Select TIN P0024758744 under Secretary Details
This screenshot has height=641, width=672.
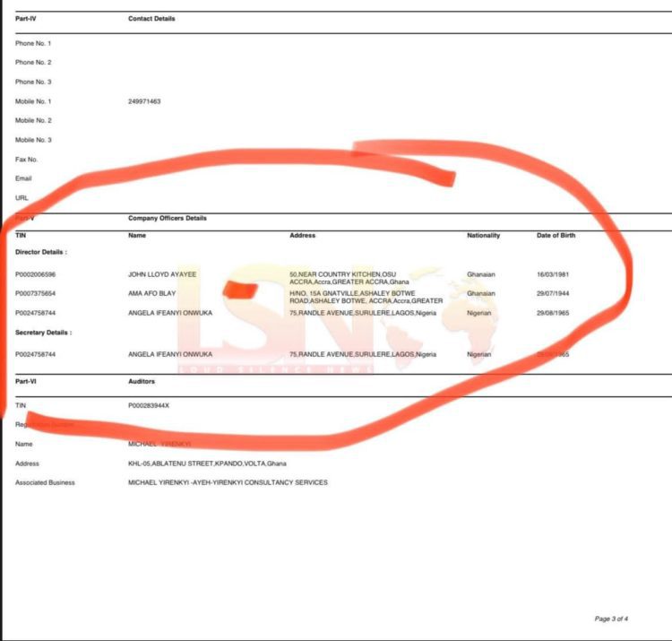point(35,355)
